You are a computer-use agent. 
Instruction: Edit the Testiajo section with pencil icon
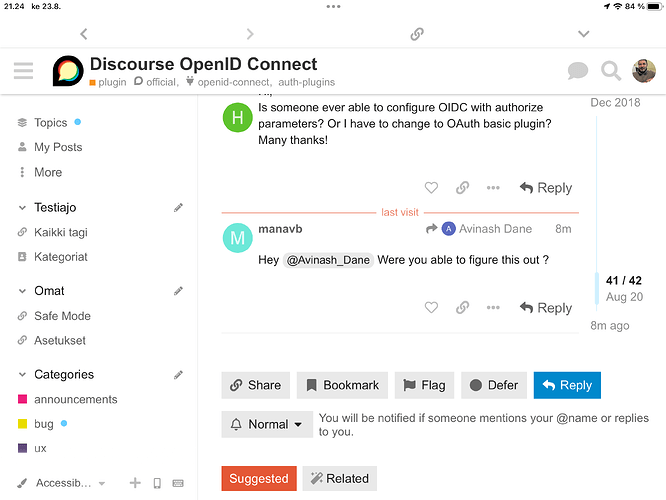178,207
